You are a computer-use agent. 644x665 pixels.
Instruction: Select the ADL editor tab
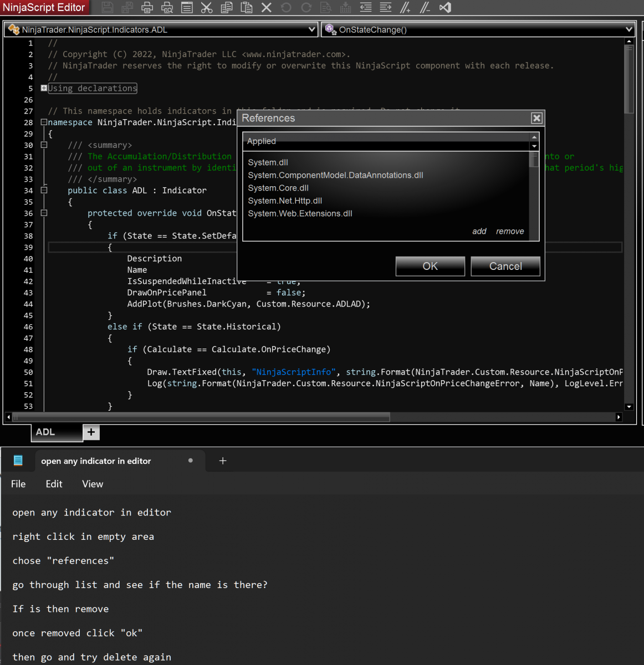coord(57,432)
